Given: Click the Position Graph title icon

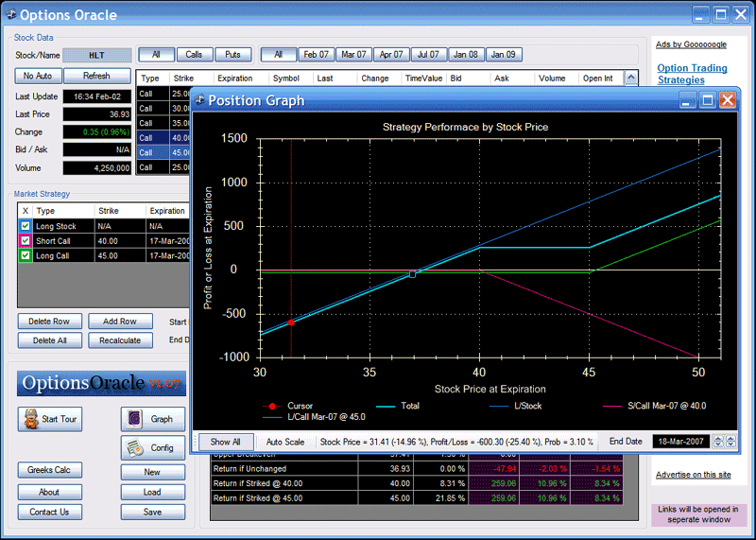Looking at the screenshot, I should pos(199,100).
